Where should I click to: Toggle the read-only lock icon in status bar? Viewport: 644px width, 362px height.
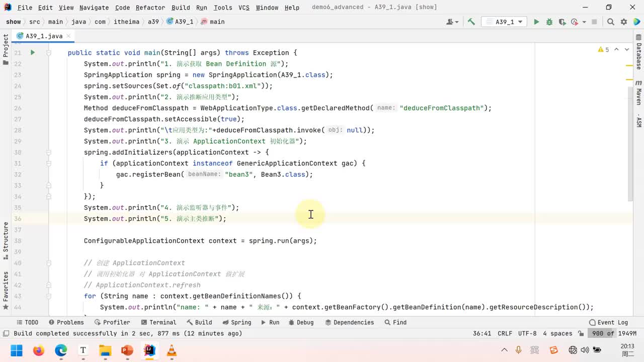[x=581, y=333]
